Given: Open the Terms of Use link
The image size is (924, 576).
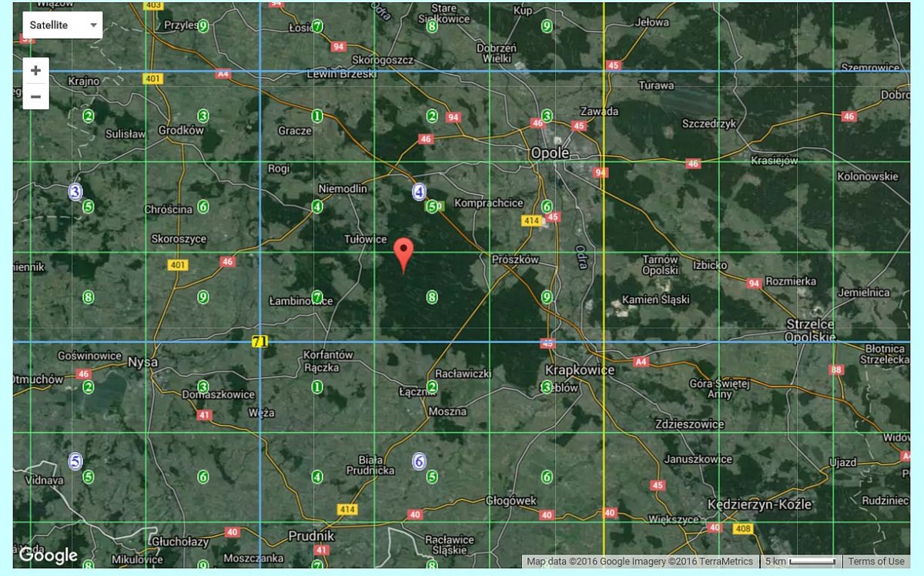Looking at the screenshot, I should tap(876, 561).
